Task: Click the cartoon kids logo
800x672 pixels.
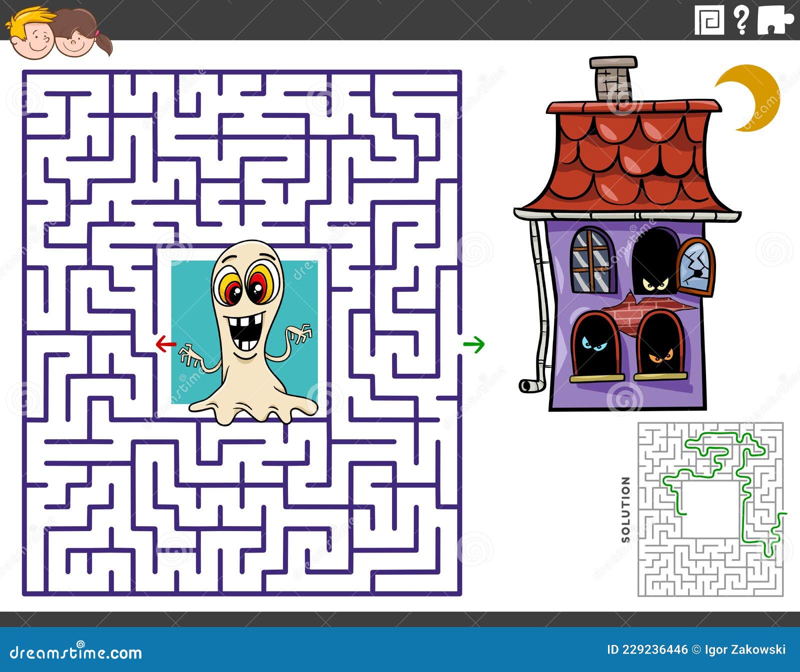Action: [x=59, y=33]
